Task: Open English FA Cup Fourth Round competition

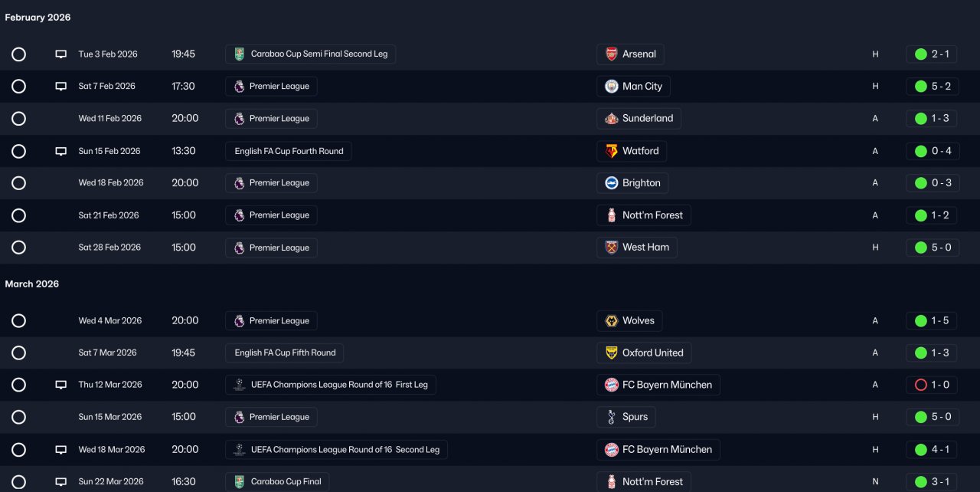Action: (289, 151)
